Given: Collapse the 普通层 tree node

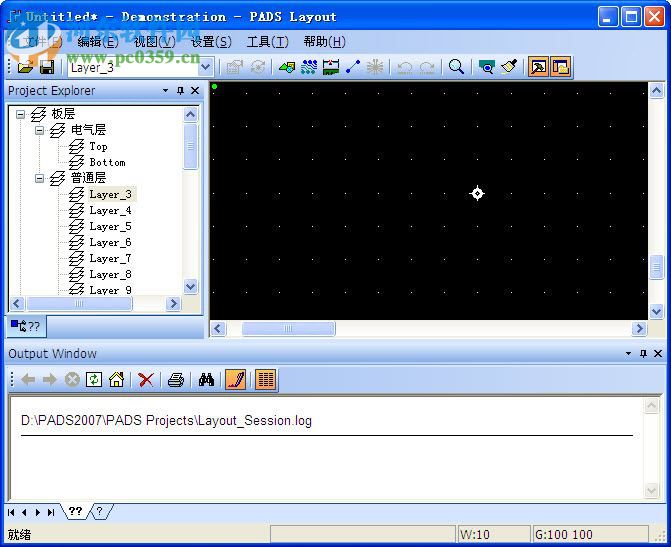Looking at the screenshot, I should (39, 178).
